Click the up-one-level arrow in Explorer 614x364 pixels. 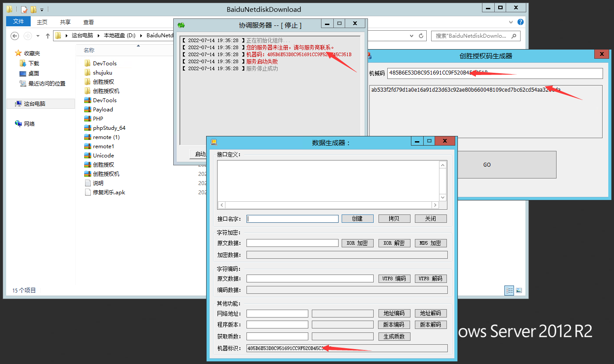pyautogui.click(x=48, y=36)
